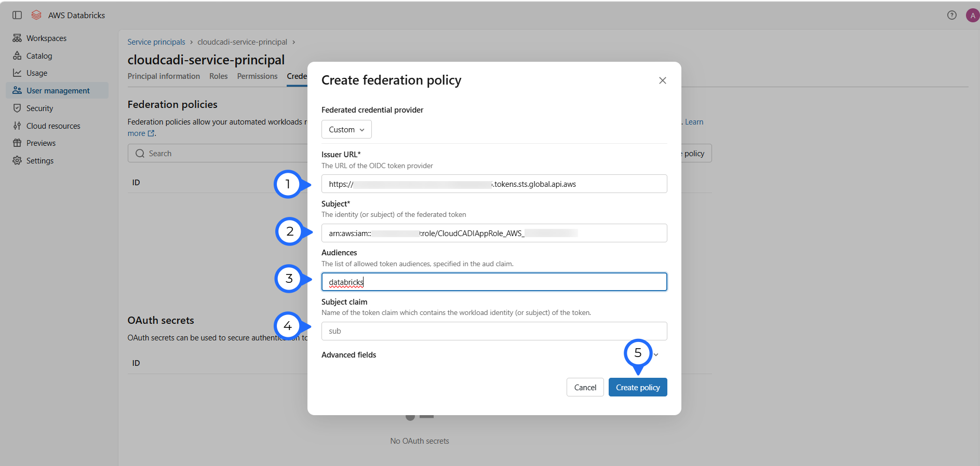Open Previews in the sidebar
Image resolution: width=980 pixels, height=466 pixels.
[57, 143]
